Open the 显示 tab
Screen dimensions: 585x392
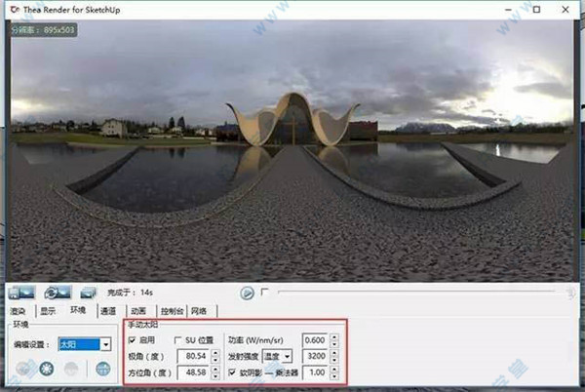point(48,311)
